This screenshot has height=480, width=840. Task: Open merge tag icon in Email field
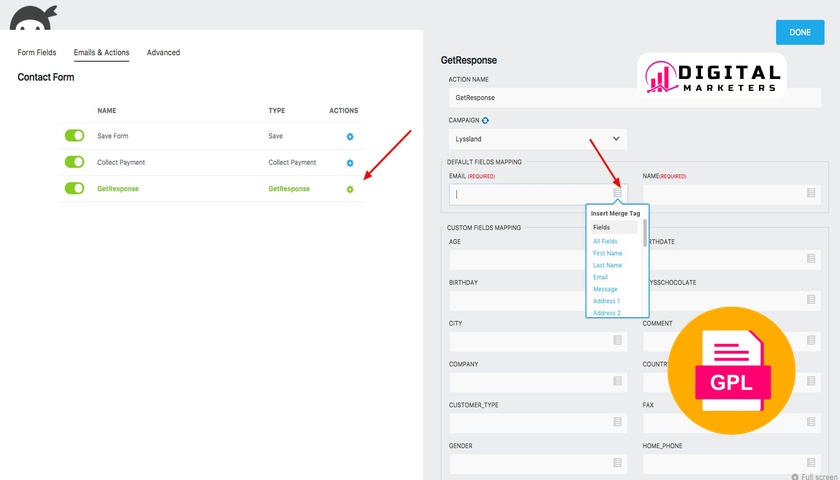618,192
